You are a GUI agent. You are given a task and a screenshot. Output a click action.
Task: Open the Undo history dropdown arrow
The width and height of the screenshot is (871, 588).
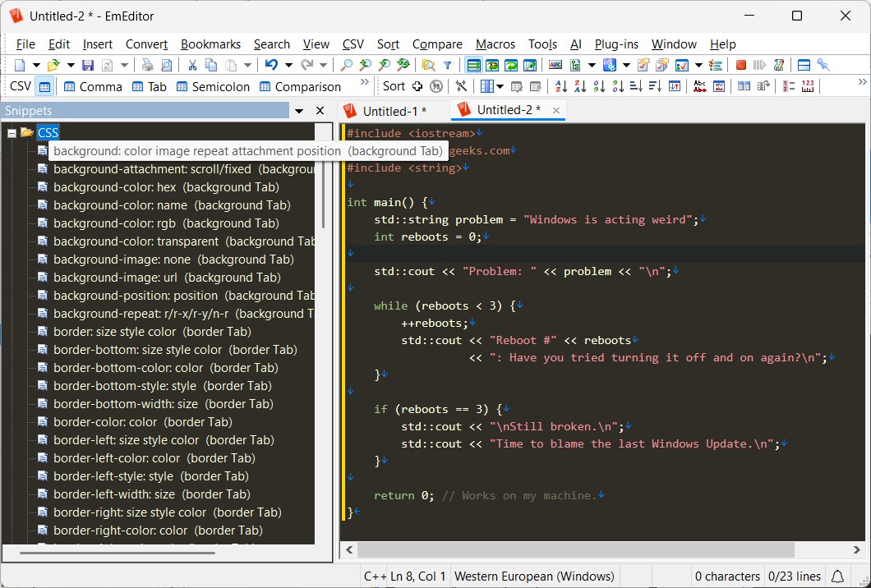[288, 65]
